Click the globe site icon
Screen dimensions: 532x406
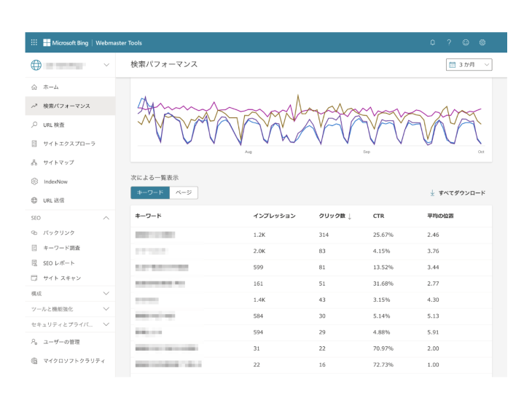pos(36,66)
